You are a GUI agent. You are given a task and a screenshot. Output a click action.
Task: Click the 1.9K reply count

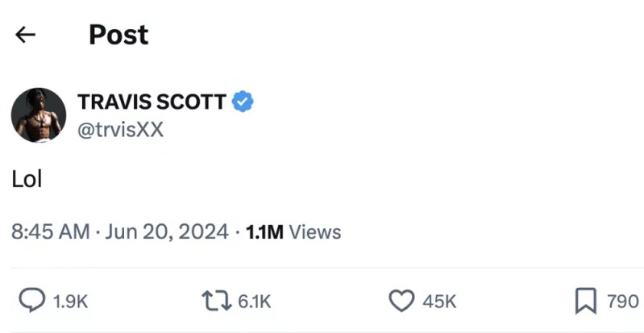click(70, 302)
